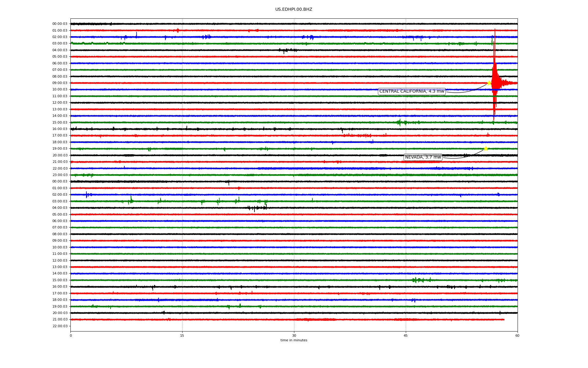Click the yellow star marking the Nevada event
This screenshot has width=588, height=368.
coord(486,148)
